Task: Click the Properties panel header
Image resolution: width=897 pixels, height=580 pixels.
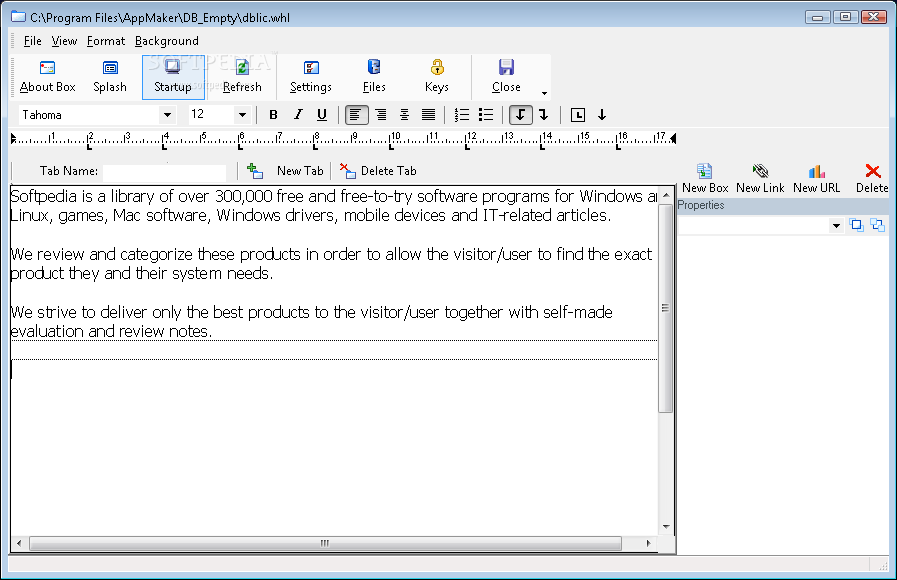Action: (x=783, y=205)
